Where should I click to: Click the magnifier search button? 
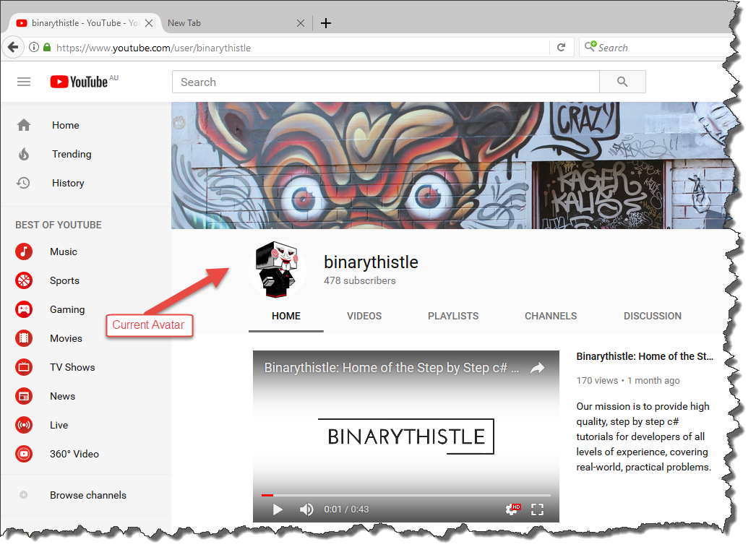click(x=622, y=82)
